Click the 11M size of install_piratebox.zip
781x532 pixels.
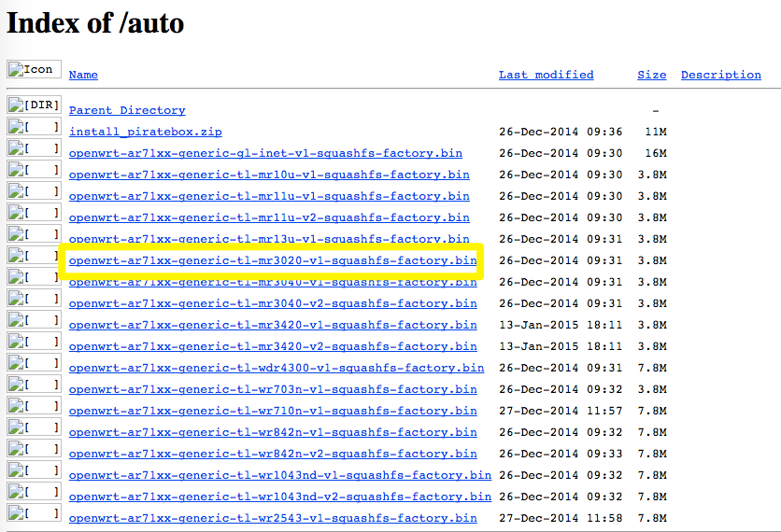click(656, 132)
